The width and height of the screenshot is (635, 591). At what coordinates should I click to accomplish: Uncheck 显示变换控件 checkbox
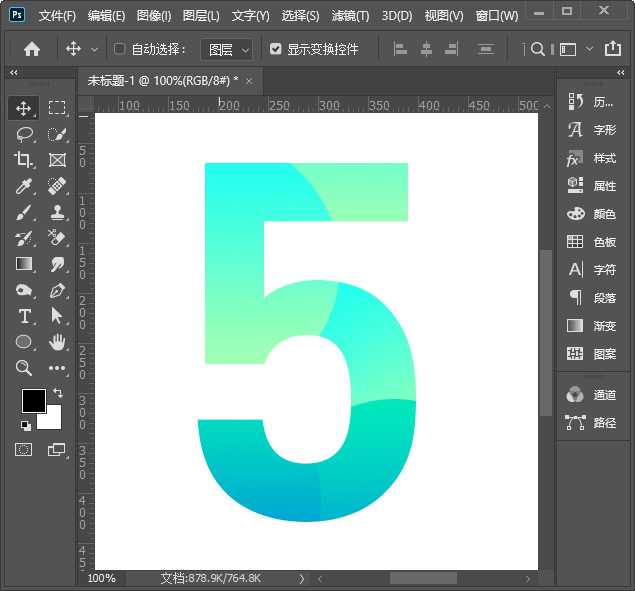(276, 49)
